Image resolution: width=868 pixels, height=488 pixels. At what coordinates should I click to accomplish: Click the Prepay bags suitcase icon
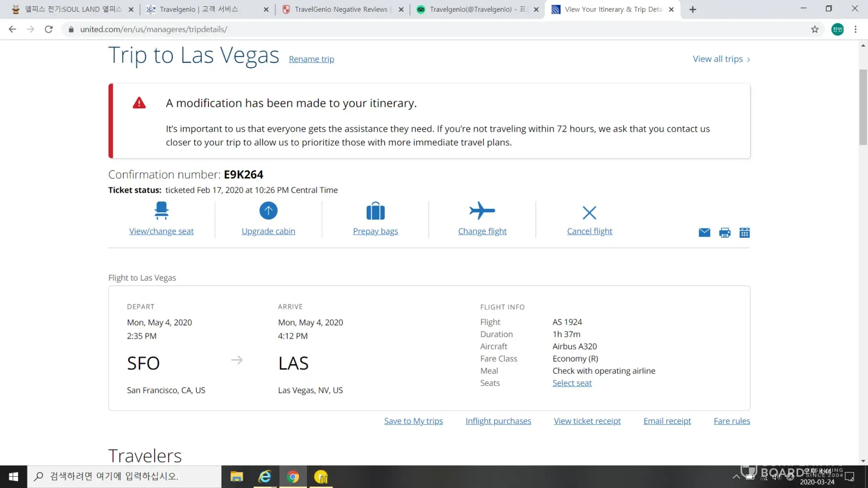click(375, 211)
